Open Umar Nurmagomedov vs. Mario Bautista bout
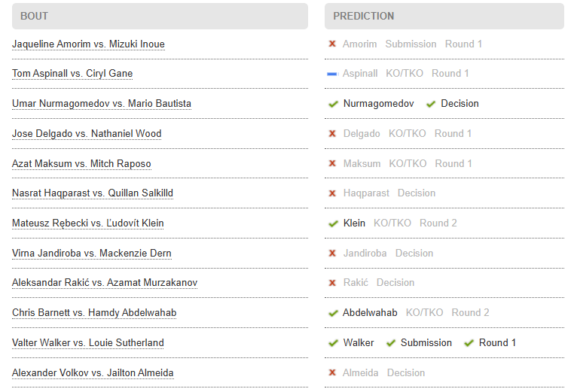Screen dimensions: 571x392 102,104
